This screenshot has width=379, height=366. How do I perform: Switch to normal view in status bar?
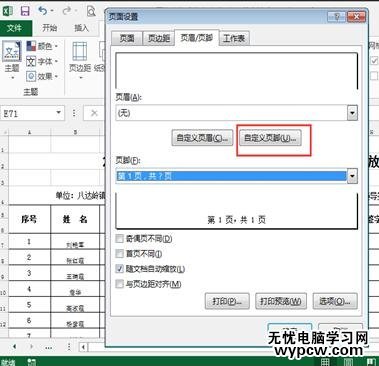325,362
